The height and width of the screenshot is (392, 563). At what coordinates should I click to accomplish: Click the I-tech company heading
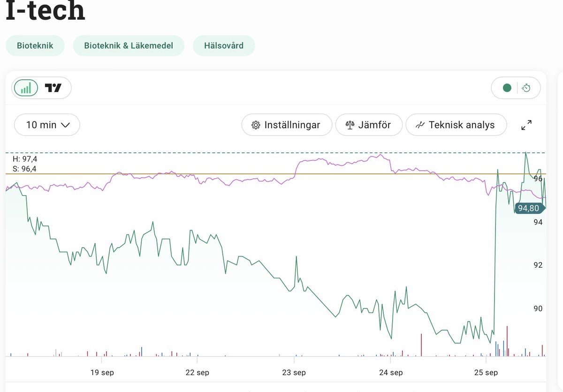[46, 10]
